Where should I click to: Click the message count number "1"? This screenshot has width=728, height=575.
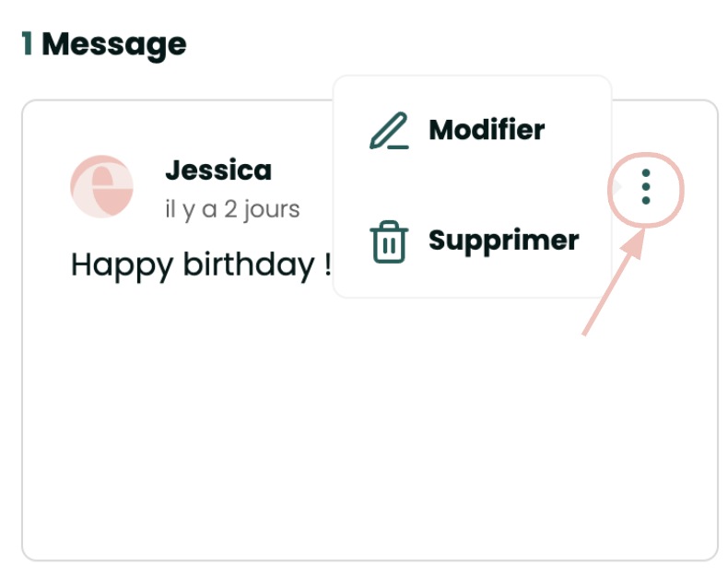(x=28, y=43)
